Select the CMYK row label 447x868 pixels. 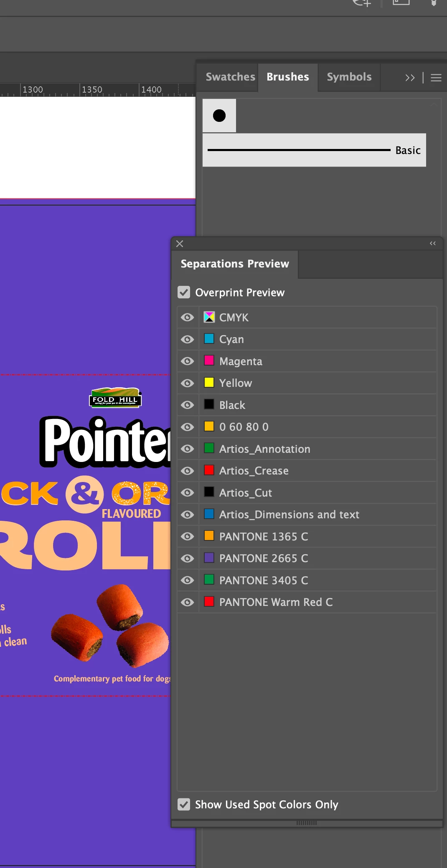pyautogui.click(x=234, y=318)
